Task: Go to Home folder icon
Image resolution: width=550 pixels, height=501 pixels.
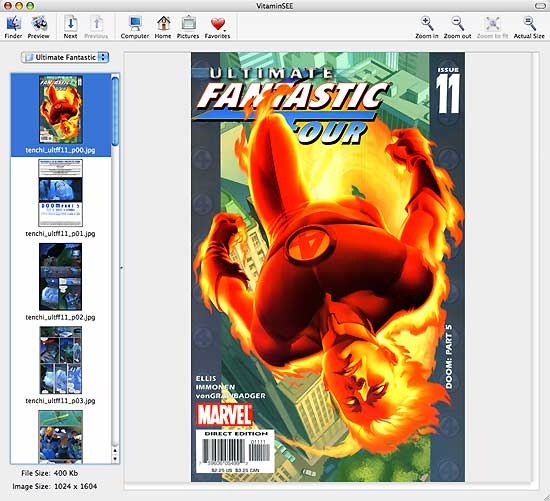Action: point(163,27)
